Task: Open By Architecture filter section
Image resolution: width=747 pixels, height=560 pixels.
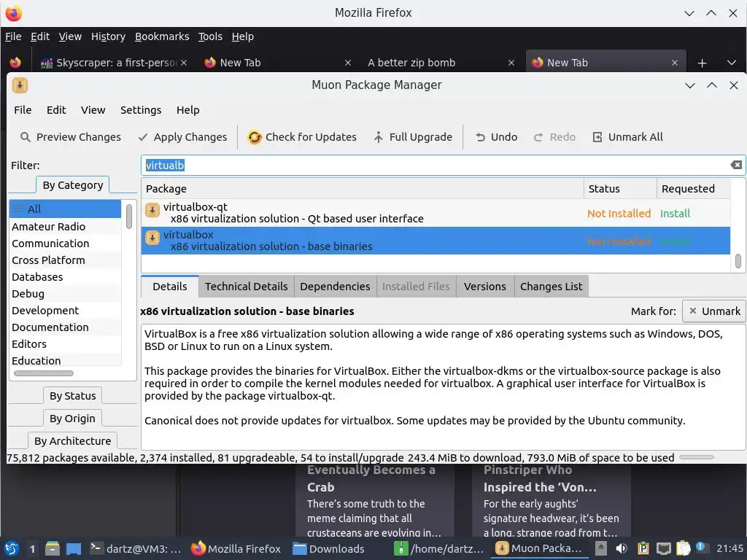Action: [x=72, y=441]
